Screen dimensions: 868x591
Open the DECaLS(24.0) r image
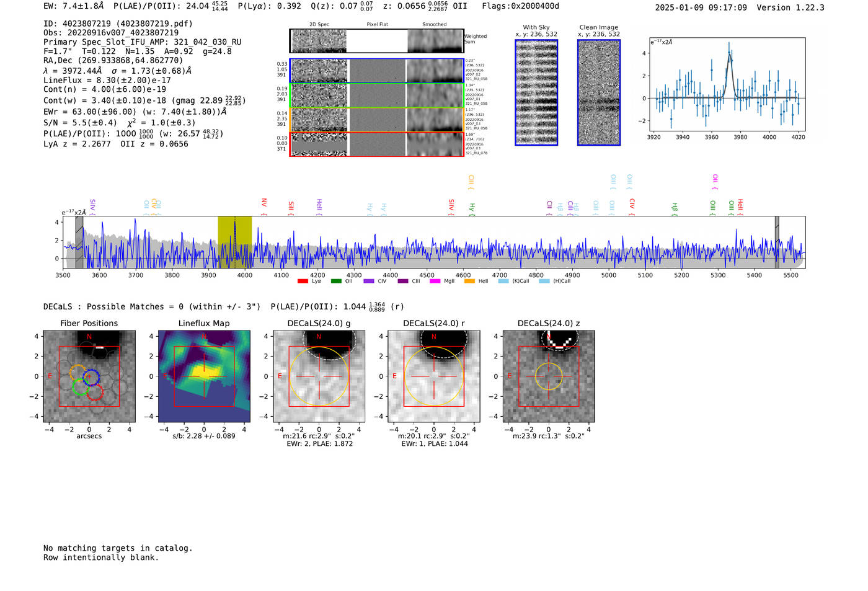pyautogui.click(x=434, y=376)
